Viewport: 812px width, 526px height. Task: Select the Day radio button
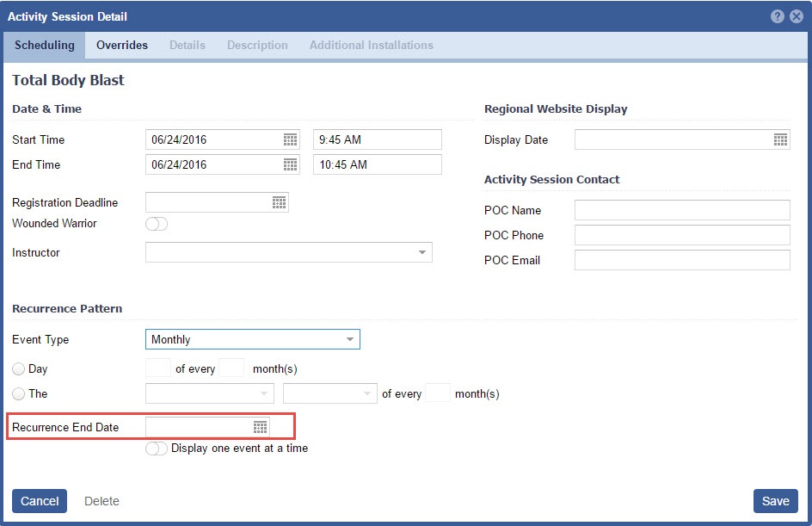pos(19,368)
